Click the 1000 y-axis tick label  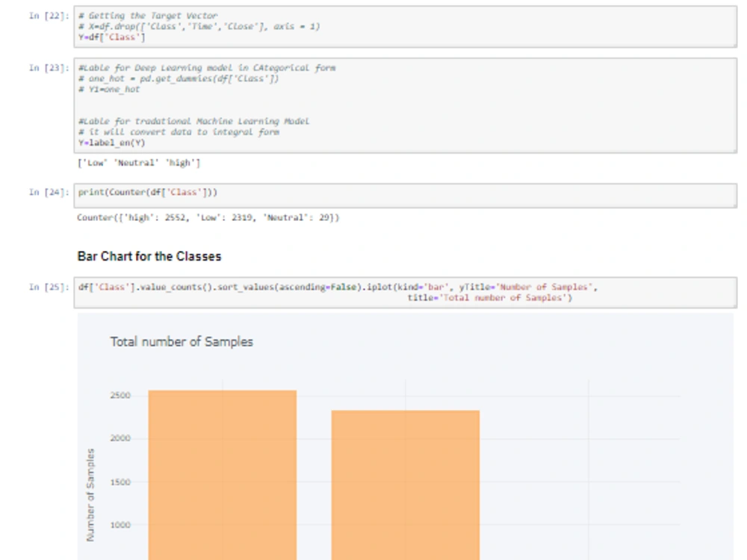pos(120,525)
